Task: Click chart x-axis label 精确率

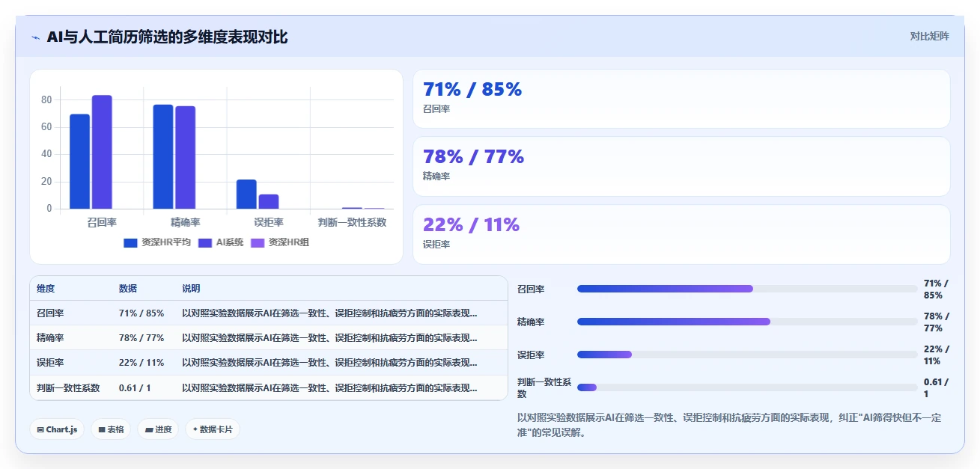Action: (185, 222)
